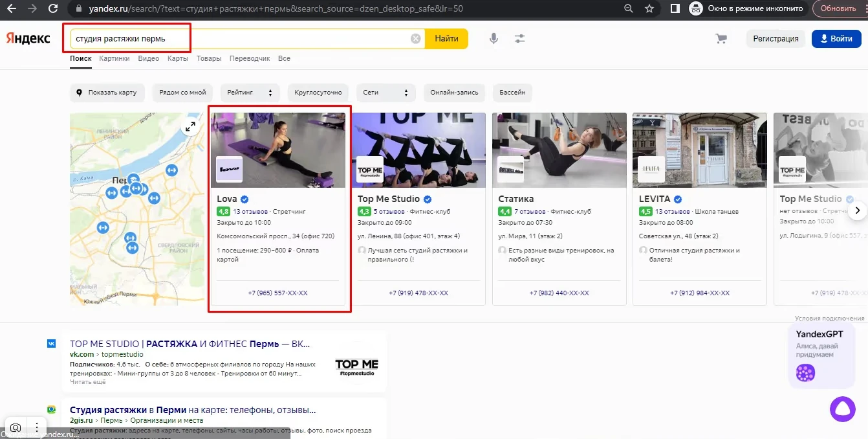868x439 pixels.
Task: Click the Яндекс logo
Action: tap(28, 38)
